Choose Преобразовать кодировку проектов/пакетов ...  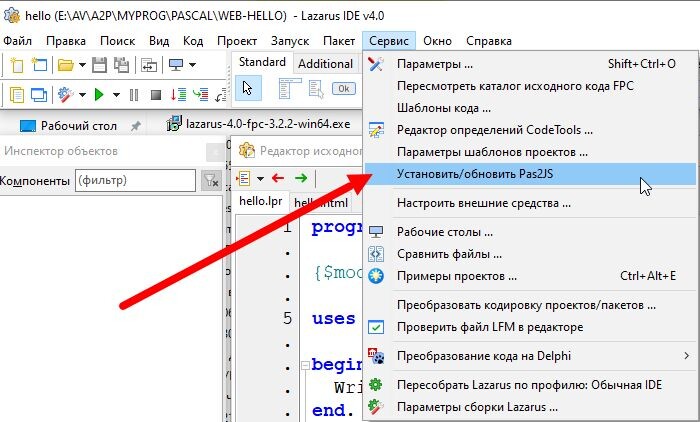tap(530, 305)
